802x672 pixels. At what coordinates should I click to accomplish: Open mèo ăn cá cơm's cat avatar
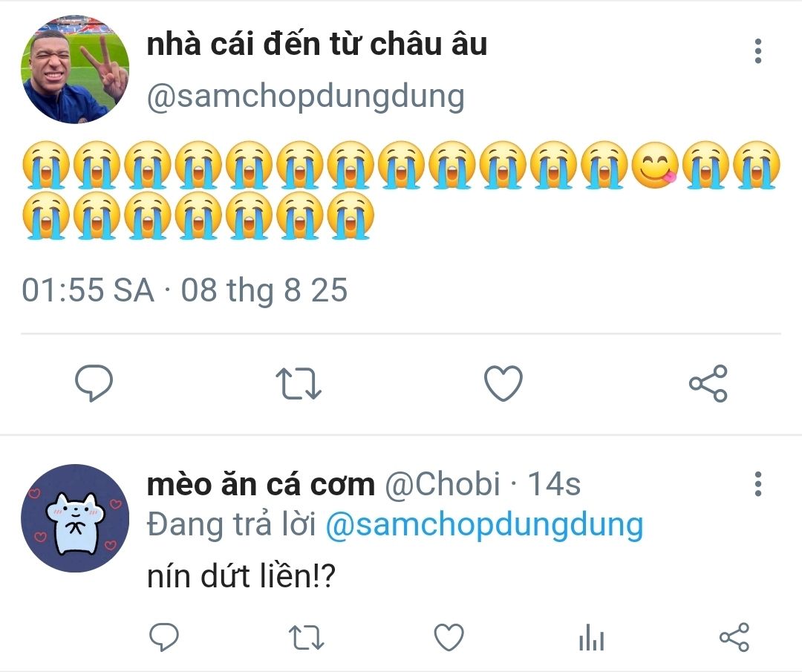[x=75, y=518]
